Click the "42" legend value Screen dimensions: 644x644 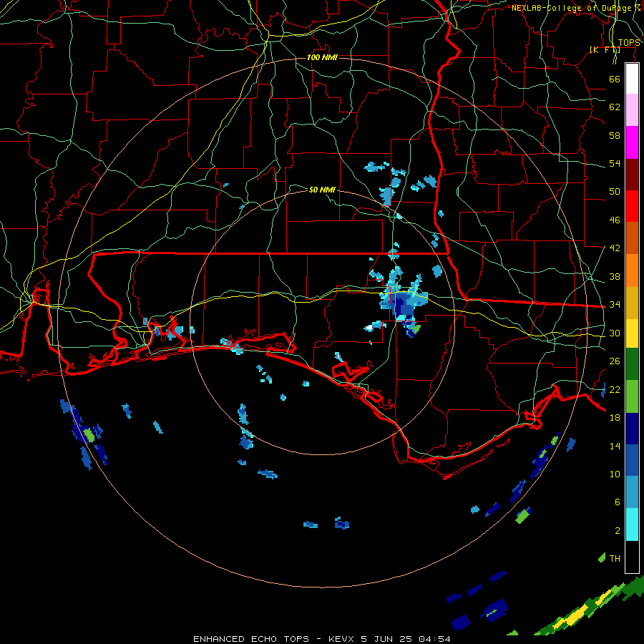tap(615, 248)
